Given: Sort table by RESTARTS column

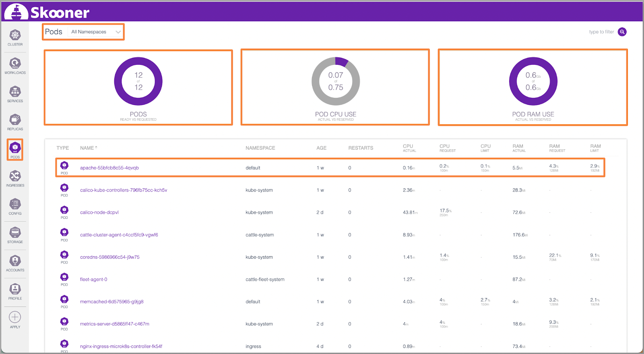Looking at the screenshot, I should tap(361, 148).
